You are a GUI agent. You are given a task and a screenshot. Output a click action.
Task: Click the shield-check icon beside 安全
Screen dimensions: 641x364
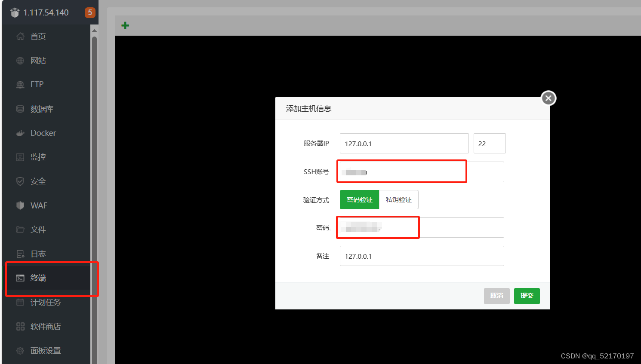pyautogui.click(x=20, y=181)
